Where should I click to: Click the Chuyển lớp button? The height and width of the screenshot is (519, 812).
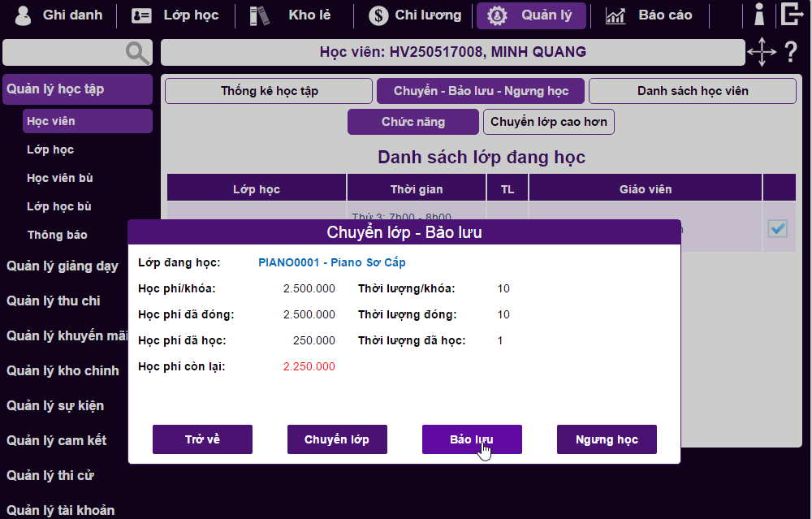click(337, 439)
